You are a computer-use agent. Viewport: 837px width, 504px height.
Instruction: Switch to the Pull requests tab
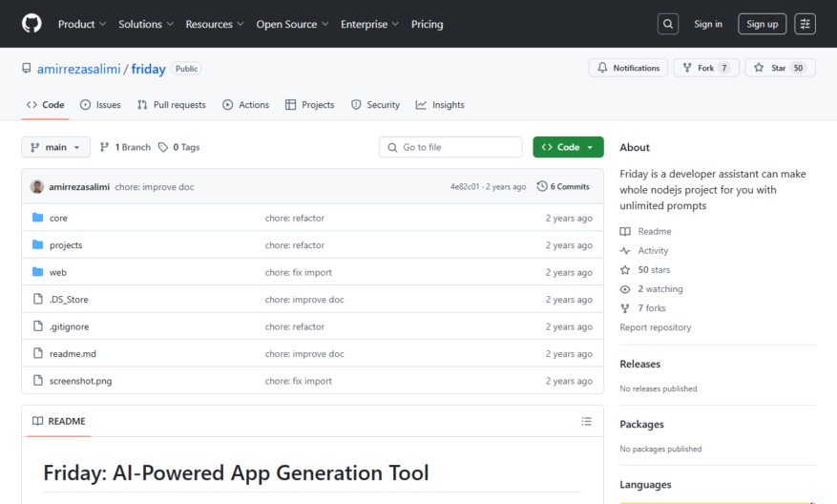(x=172, y=105)
